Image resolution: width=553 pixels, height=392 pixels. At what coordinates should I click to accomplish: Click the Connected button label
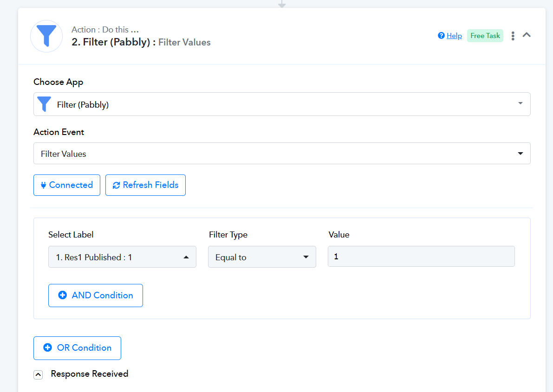[x=71, y=185]
